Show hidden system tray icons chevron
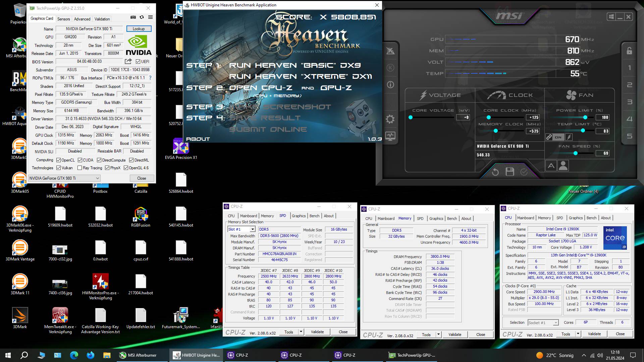644x362 pixels. [x=584, y=355]
